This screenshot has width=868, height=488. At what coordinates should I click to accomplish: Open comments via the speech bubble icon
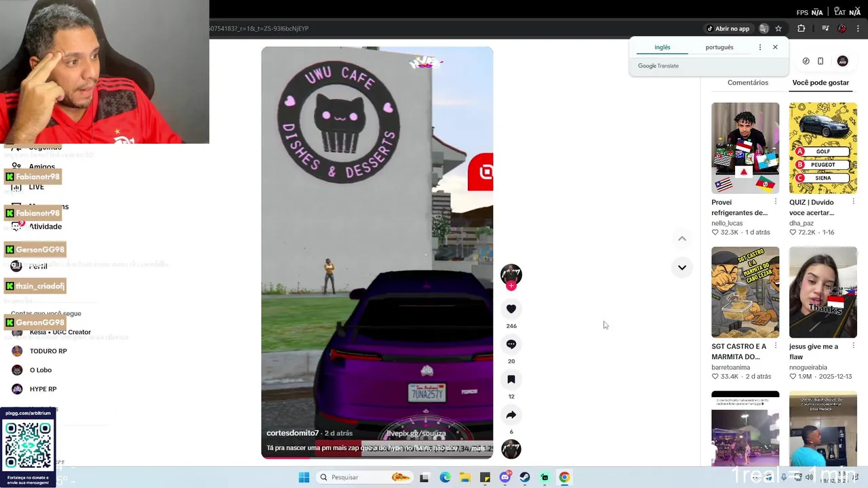tap(511, 344)
